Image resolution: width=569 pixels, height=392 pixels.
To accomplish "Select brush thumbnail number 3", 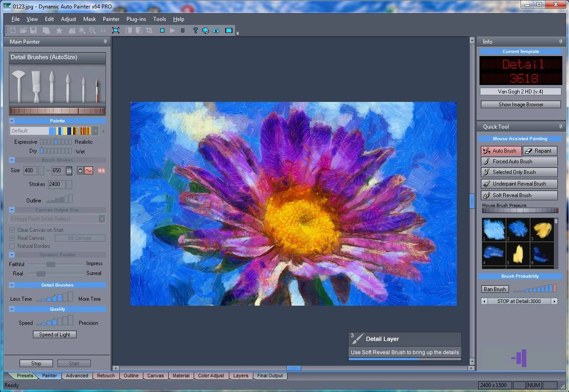I will click(542, 230).
